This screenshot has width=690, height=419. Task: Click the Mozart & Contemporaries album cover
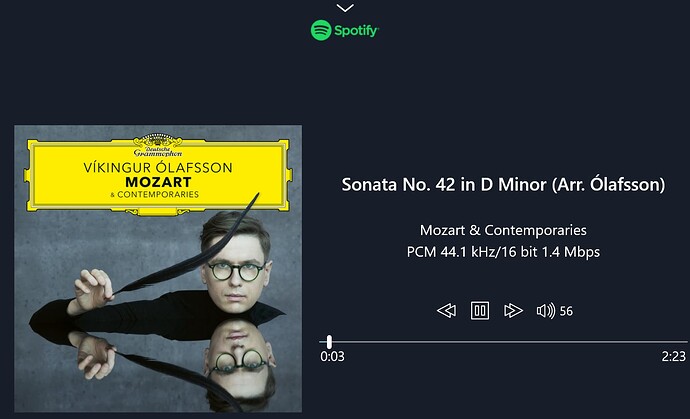tap(158, 268)
